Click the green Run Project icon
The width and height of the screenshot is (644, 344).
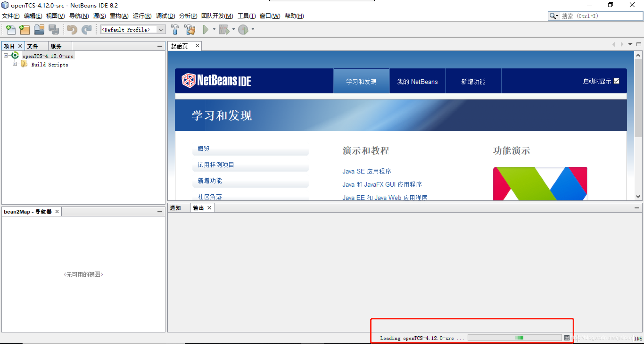tap(206, 30)
